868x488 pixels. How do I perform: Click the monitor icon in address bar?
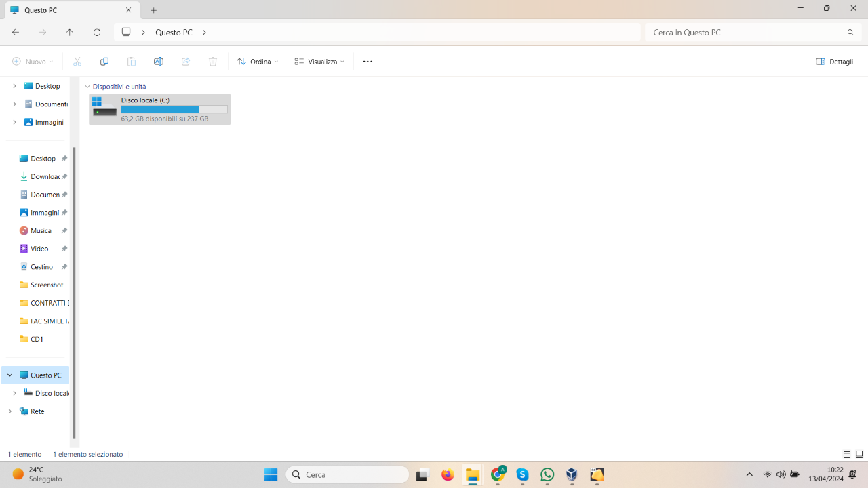(x=126, y=32)
